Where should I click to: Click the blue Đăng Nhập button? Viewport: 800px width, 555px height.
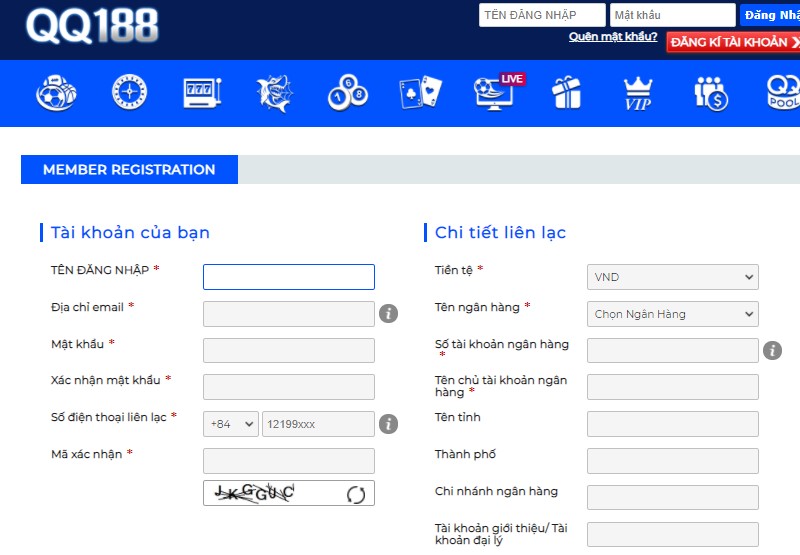coord(770,15)
